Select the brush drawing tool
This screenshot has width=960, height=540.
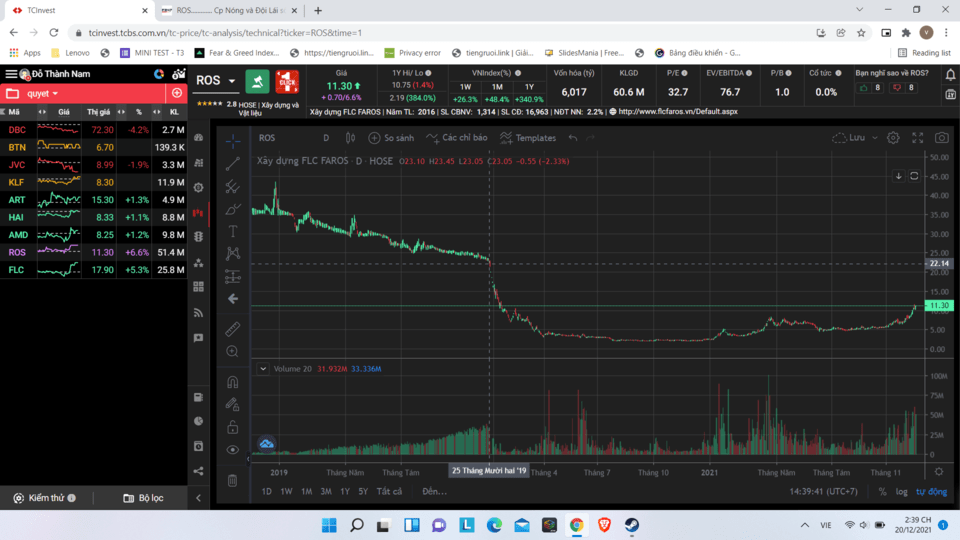pyautogui.click(x=233, y=209)
